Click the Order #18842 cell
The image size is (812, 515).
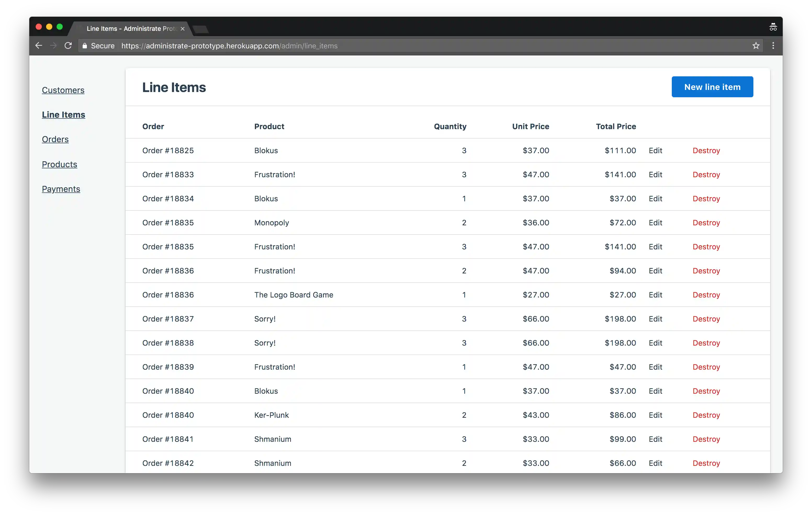(168, 463)
